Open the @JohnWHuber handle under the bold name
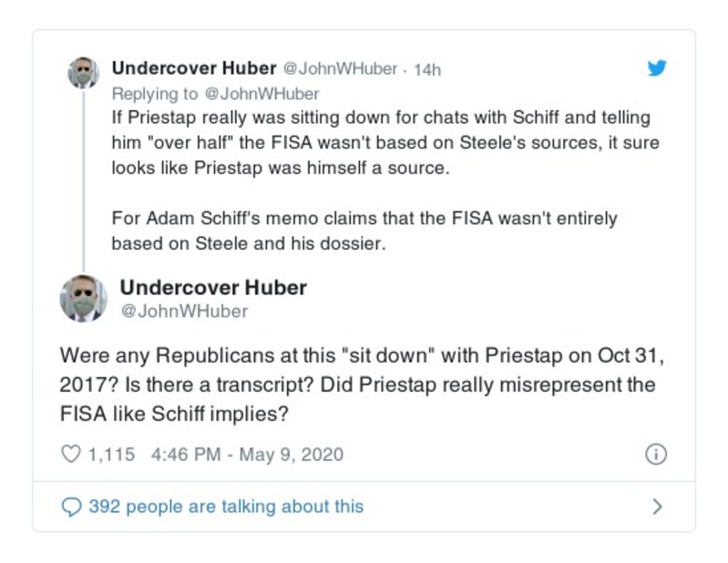Viewport: 728px width, 563px height. point(184,312)
